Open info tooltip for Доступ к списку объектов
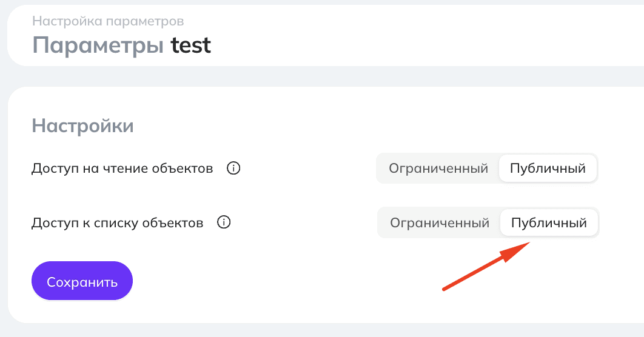 click(x=223, y=222)
